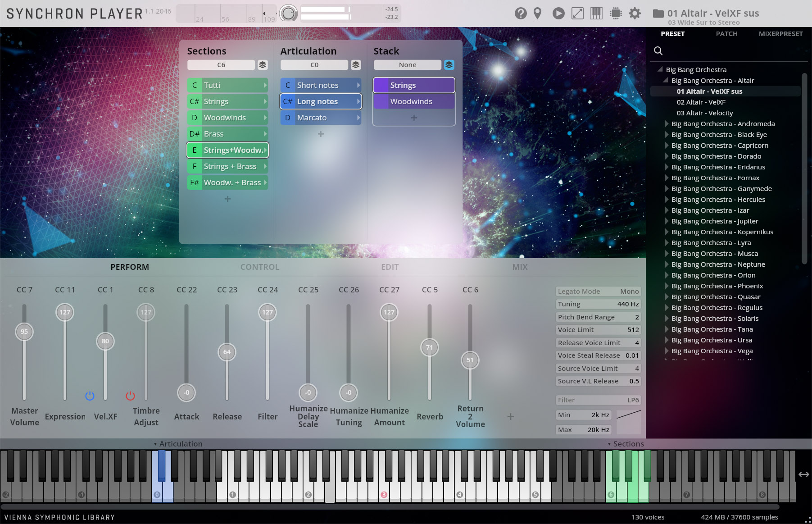Add a new articulation with plus icon

(x=321, y=134)
